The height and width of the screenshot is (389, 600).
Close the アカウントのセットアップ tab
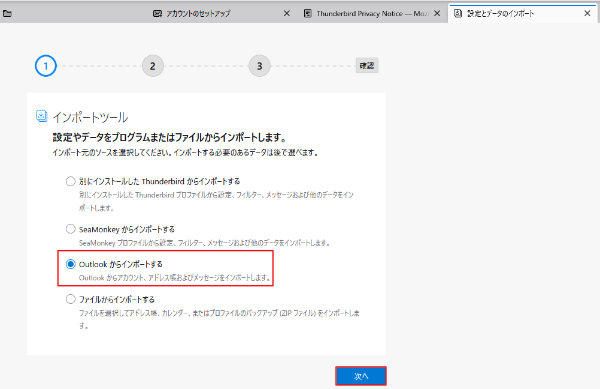286,13
